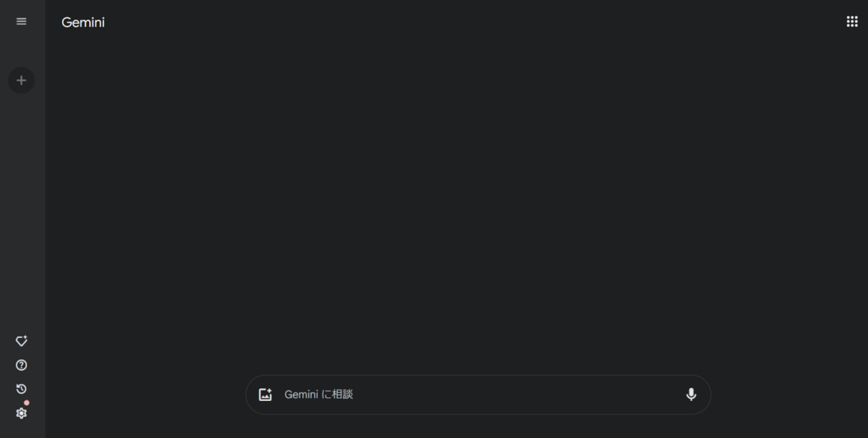The image size is (868, 438).
Task: Click the Gemini logo text
Action: tap(83, 22)
